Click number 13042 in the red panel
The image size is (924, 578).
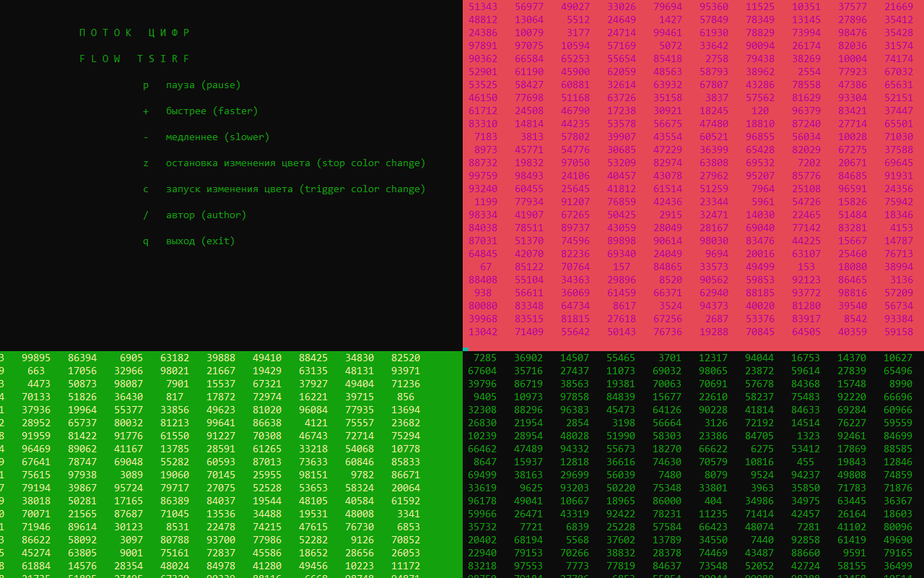(x=483, y=332)
